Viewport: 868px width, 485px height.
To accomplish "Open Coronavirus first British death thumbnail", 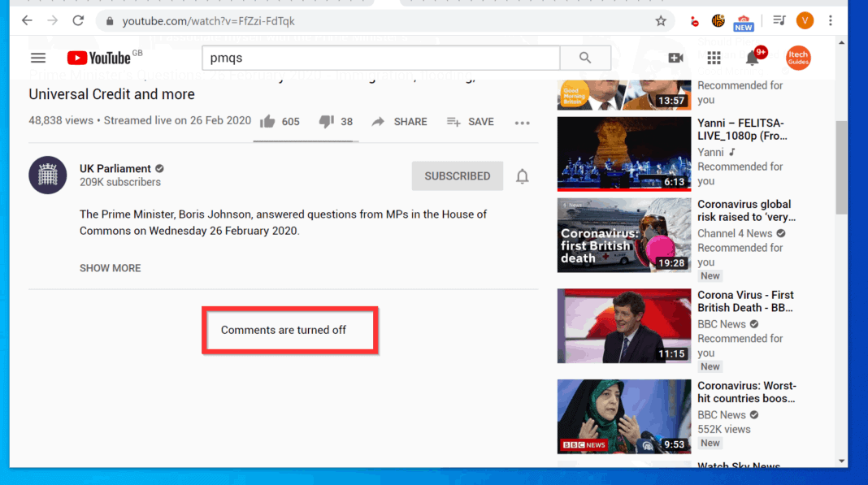I will point(624,236).
